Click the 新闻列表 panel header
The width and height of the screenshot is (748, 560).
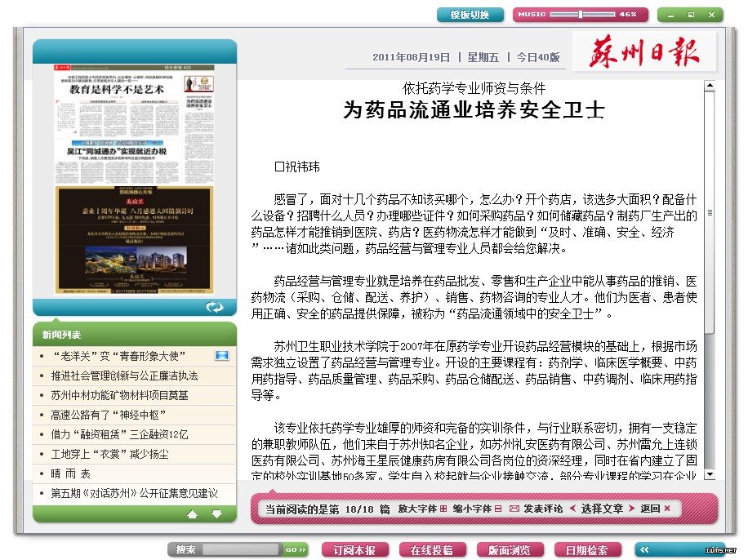[x=135, y=335]
